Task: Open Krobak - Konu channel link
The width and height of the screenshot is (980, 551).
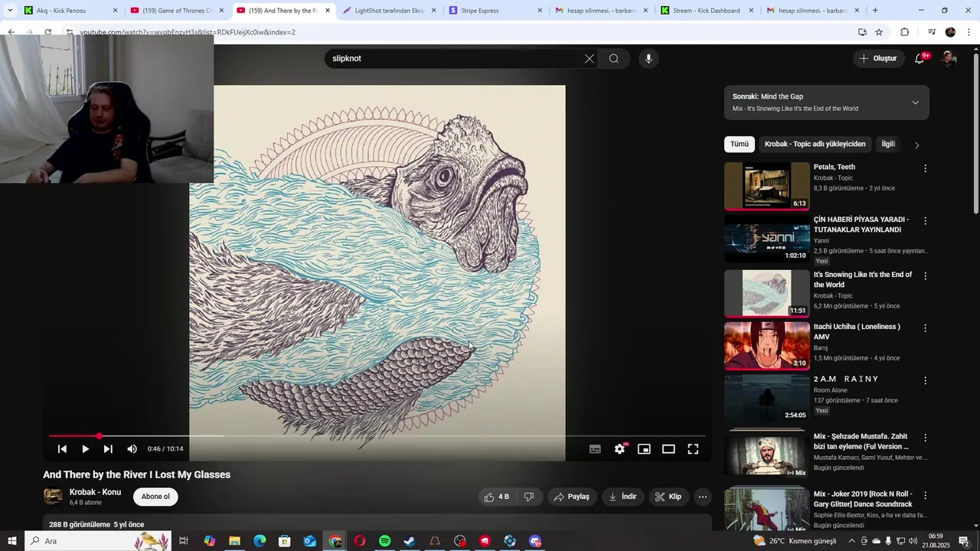Action: [95, 492]
